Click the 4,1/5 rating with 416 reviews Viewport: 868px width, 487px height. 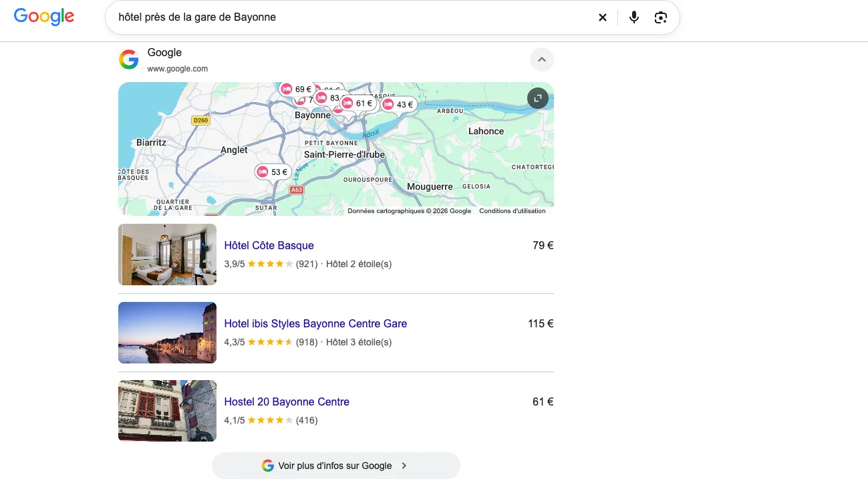coord(271,420)
